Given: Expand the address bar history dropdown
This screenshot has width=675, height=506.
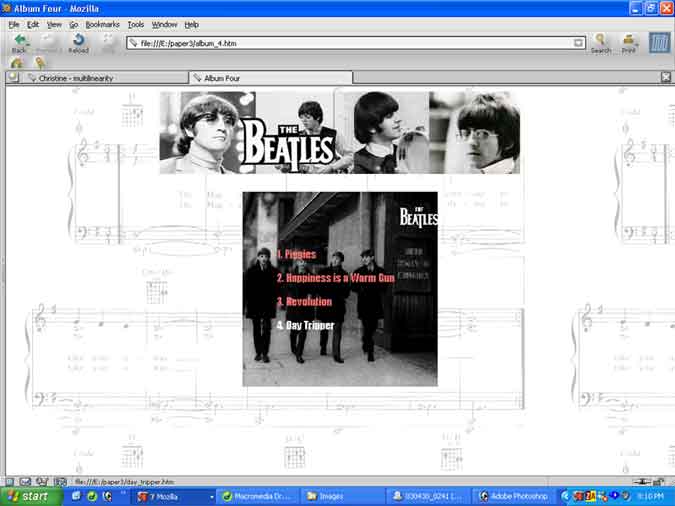Looking at the screenshot, I should point(578,43).
